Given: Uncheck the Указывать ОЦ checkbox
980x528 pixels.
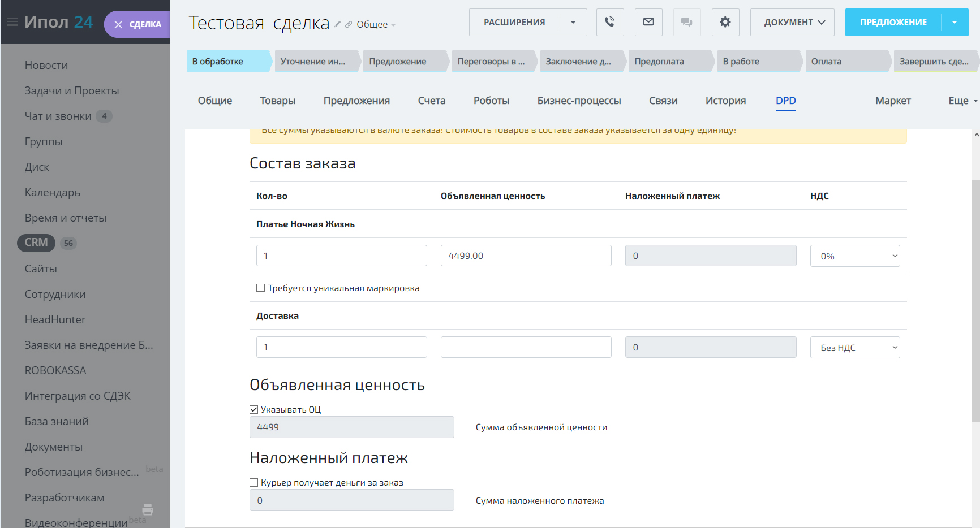Looking at the screenshot, I should pyautogui.click(x=254, y=410).
